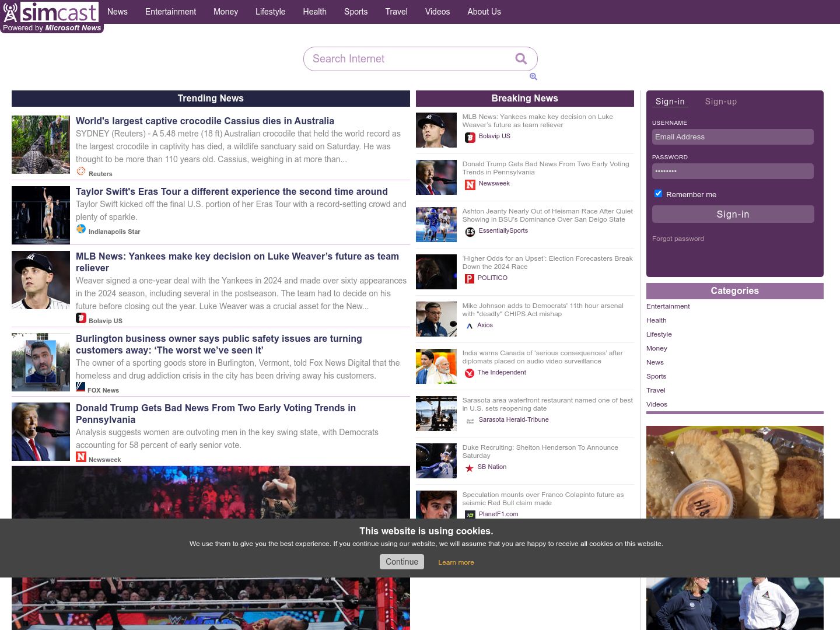Open Taylor Swift Eras Tour headline
Screen dimensions: 840x630
click(232, 191)
